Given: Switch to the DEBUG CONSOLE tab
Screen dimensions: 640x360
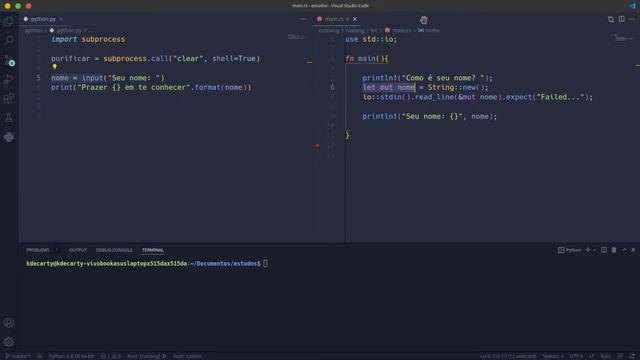Looking at the screenshot, I should pos(114,250).
